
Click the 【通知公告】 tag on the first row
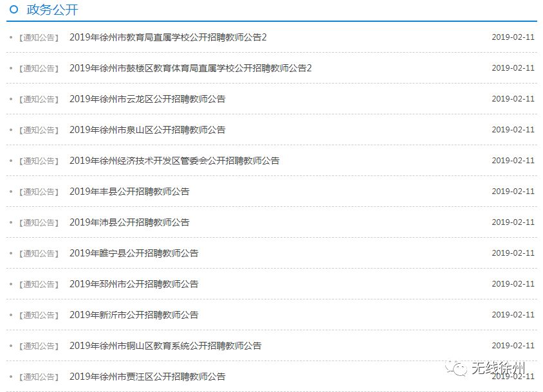(x=39, y=38)
